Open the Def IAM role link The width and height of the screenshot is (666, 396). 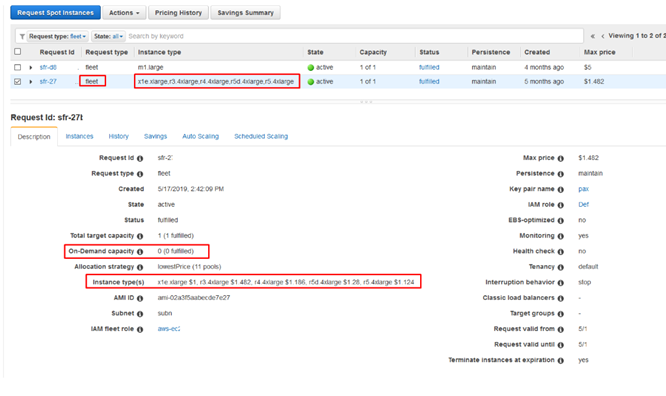click(x=584, y=204)
